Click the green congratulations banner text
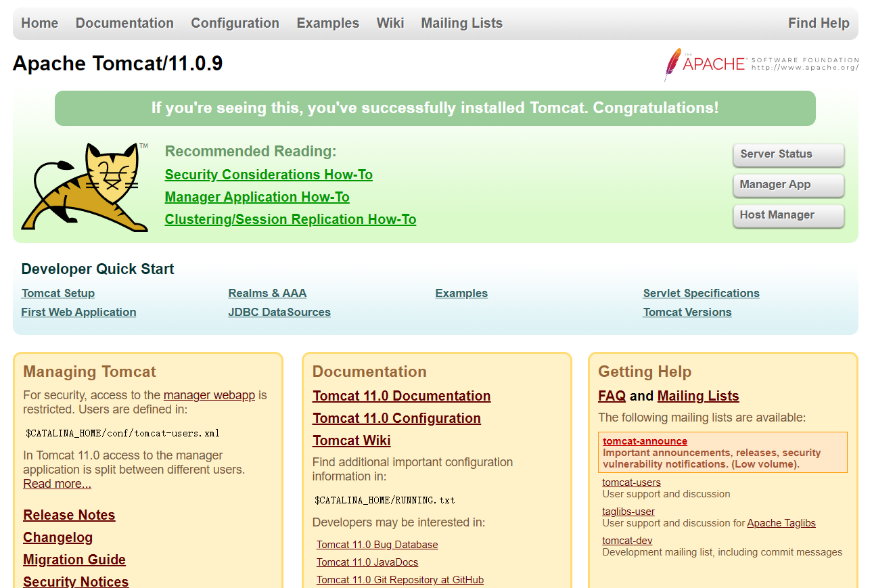 pyautogui.click(x=435, y=108)
